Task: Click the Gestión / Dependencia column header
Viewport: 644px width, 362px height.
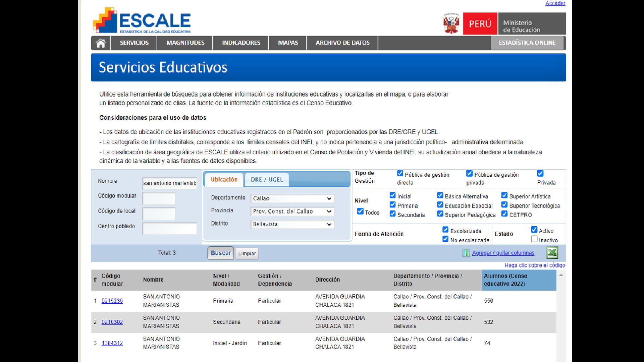Action: [x=275, y=280]
